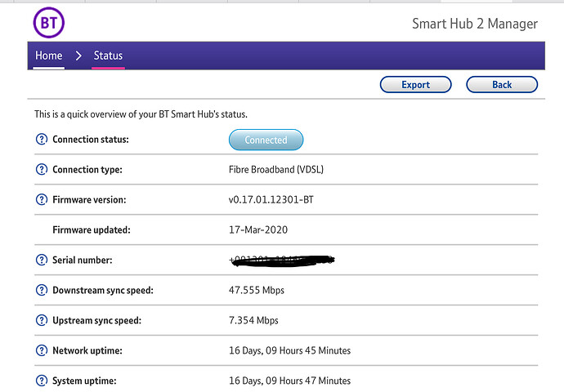This screenshot has height=392, width=564.
Task: Select system uptime '16 Days, 09 Hours 47 Minutes'
Action: (289, 381)
